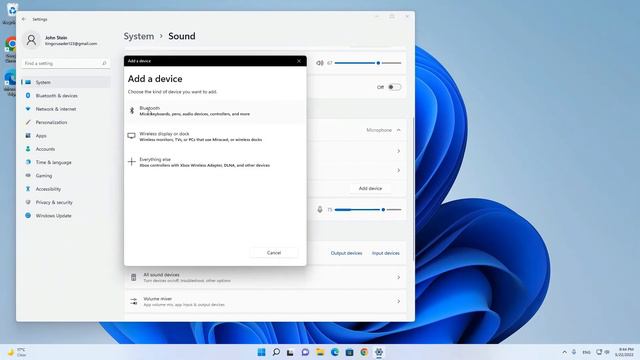Adjust the output volume slider
The height and width of the screenshot is (360, 640).
(368, 63)
